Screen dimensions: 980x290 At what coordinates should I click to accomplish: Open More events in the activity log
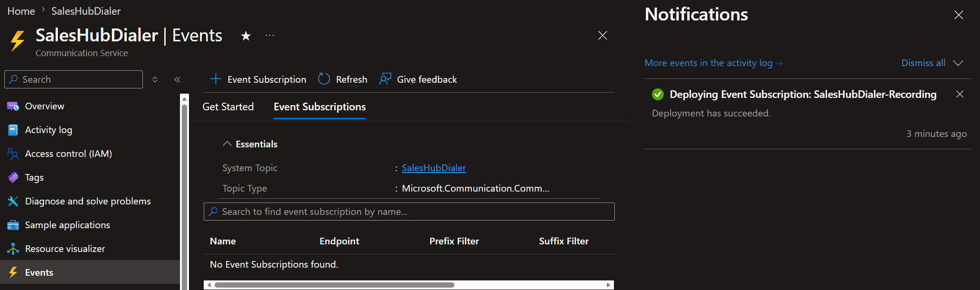713,63
